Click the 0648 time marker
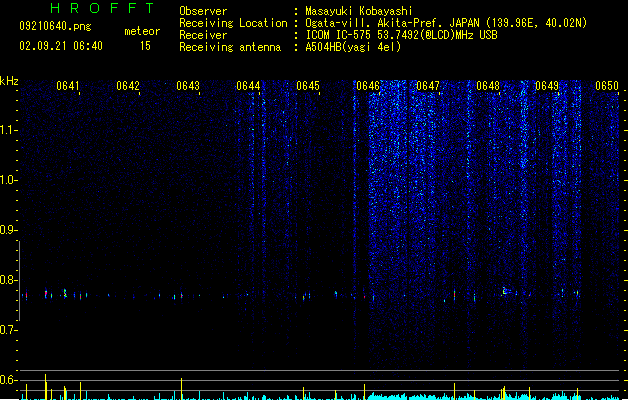The width and height of the screenshot is (629, 400). 488,86
